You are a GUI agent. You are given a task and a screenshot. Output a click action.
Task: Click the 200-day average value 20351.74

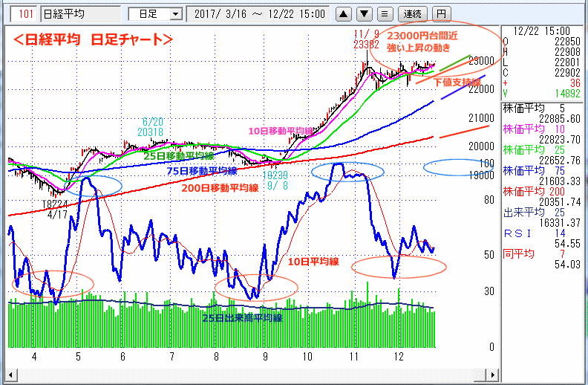click(x=560, y=202)
